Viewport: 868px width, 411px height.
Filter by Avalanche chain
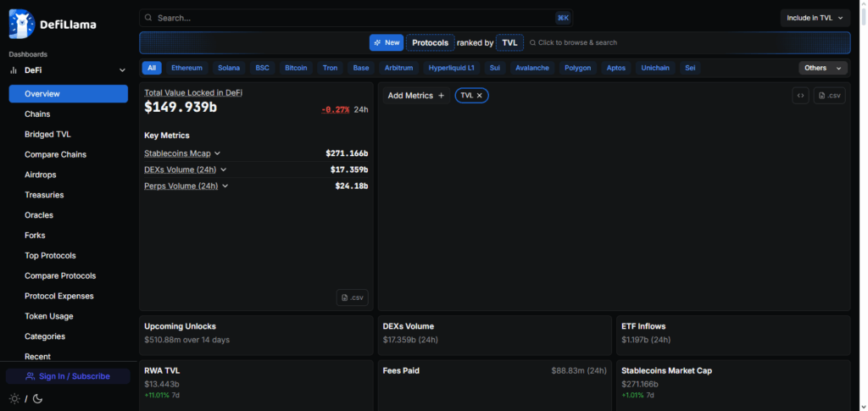[532, 68]
